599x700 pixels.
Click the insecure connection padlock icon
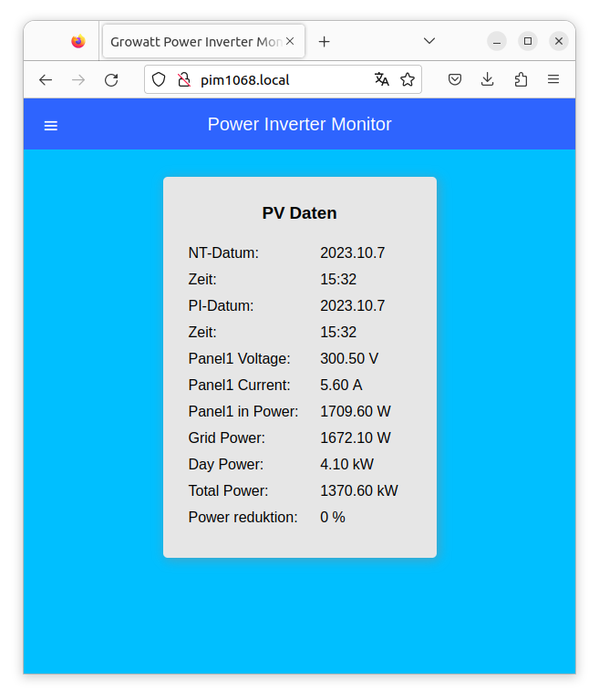[x=184, y=80]
